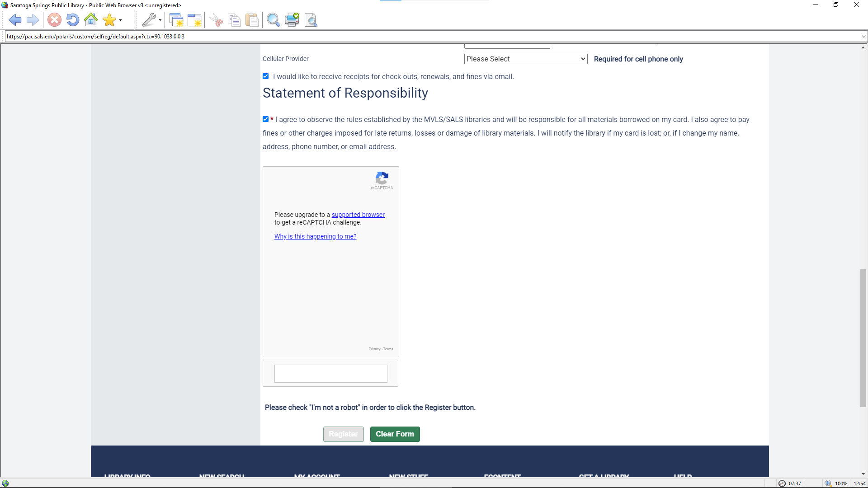This screenshot has height=488, width=868.
Task: Click the reCAPTCHA response text box
Action: tap(331, 374)
